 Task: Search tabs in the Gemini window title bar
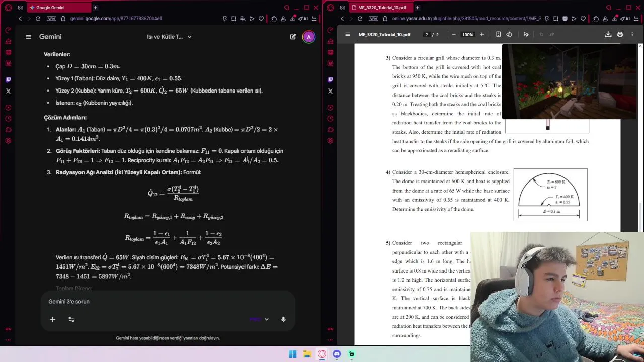(x=287, y=8)
